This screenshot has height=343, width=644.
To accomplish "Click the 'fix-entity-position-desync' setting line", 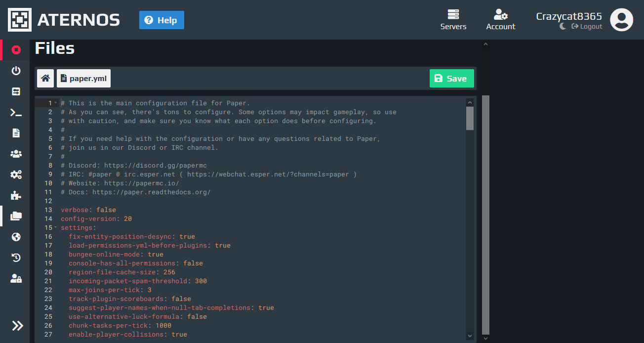I will [x=132, y=236].
